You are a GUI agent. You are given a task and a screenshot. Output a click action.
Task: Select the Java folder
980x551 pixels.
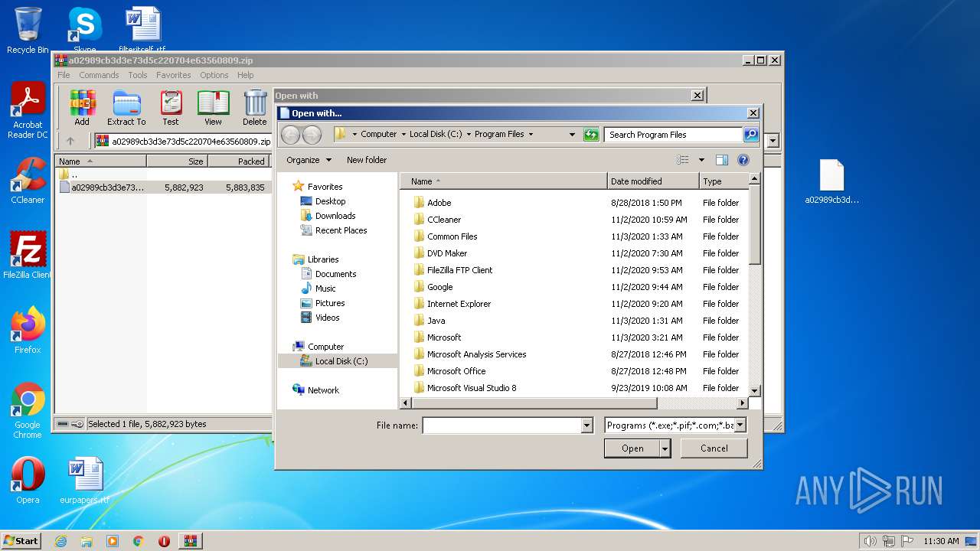coord(436,321)
